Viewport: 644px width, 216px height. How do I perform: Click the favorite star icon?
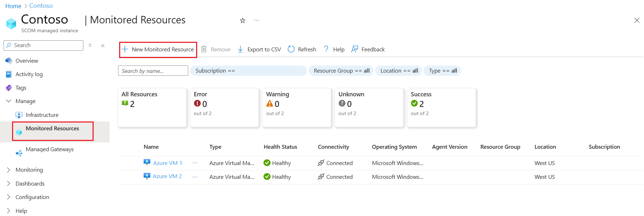tap(243, 21)
